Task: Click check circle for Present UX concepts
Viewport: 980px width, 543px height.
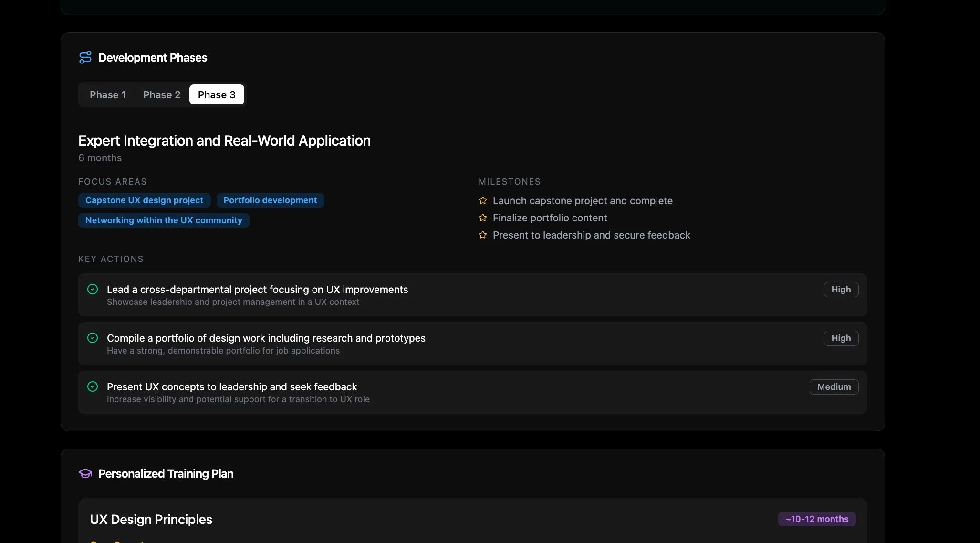Action: click(x=93, y=386)
